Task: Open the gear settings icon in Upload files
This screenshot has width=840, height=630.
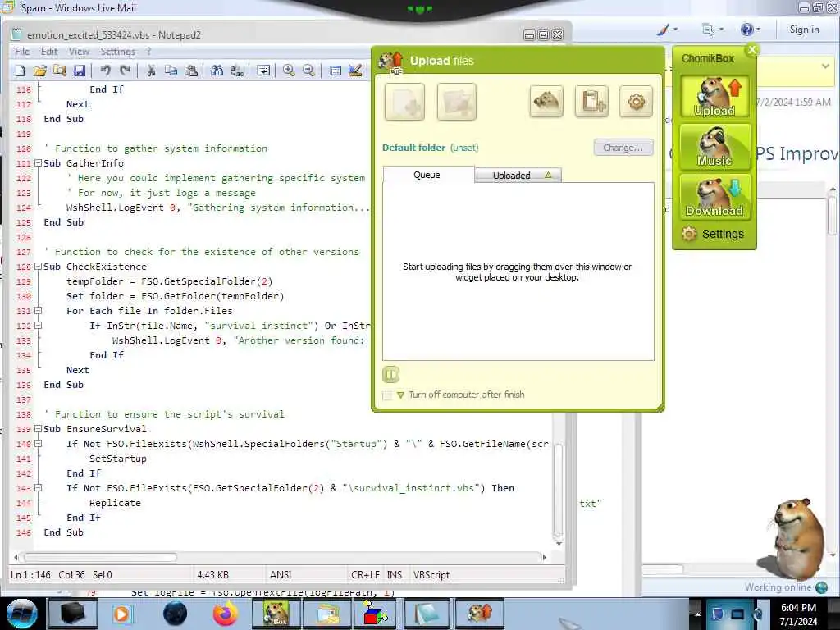Action: pos(636,101)
